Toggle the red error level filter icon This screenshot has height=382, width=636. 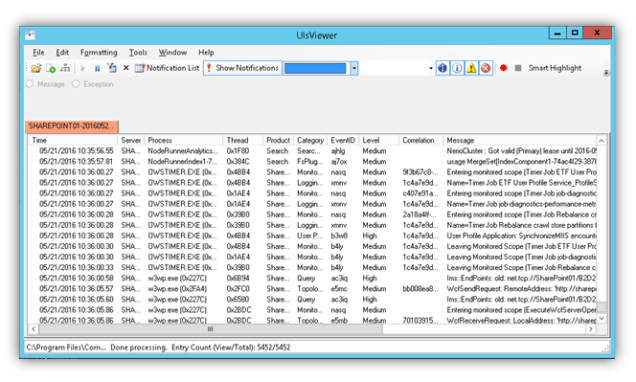pos(486,68)
